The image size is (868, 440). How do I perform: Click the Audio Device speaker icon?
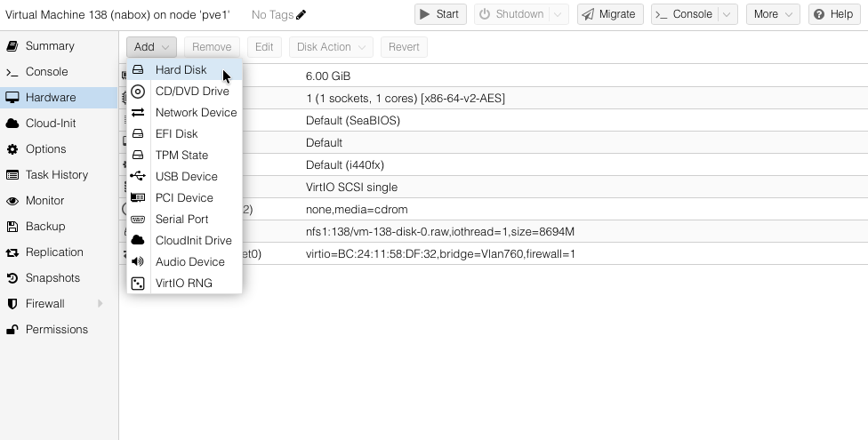click(x=138, y=262)
